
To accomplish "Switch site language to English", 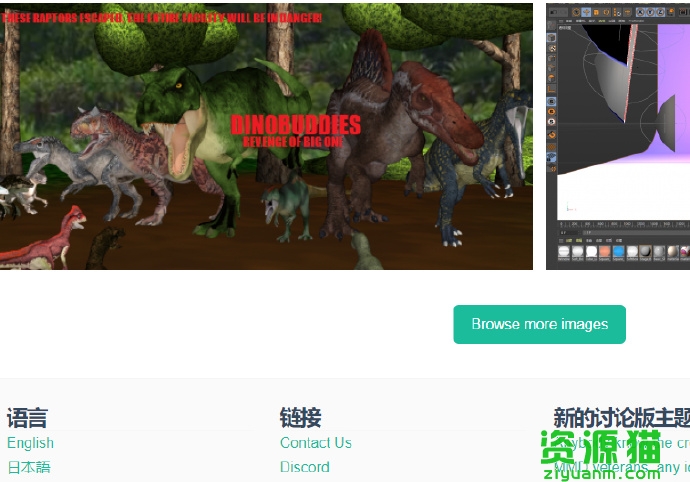I will click(30, 443).
